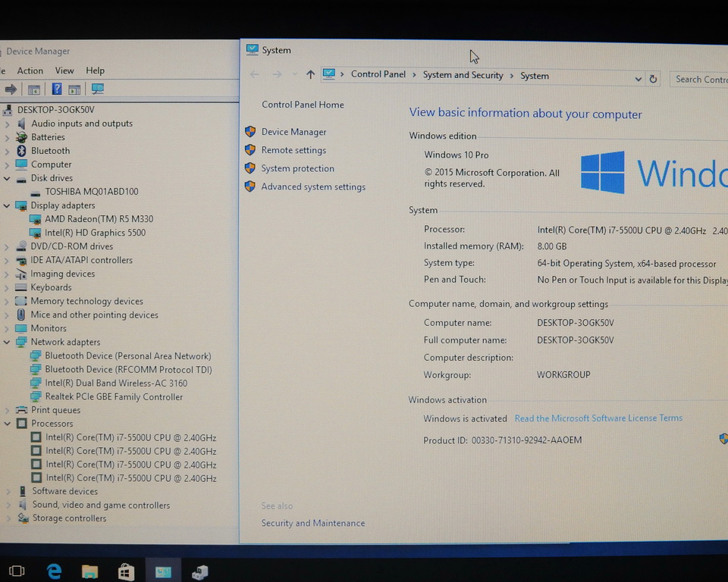Click Control Panel in the breadcrumb
The height and width of the screenshot is (582, 728).
[x=378, y=74]
